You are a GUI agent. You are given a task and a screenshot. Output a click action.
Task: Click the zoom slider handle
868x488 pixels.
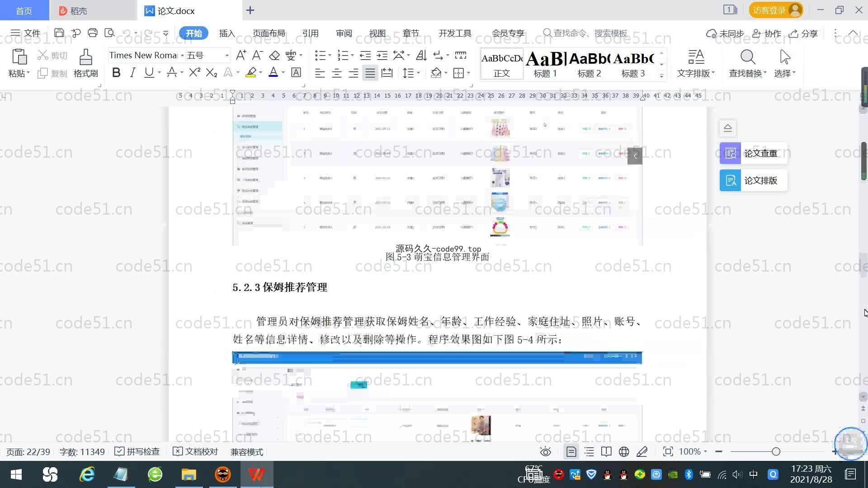click(776, 451)
